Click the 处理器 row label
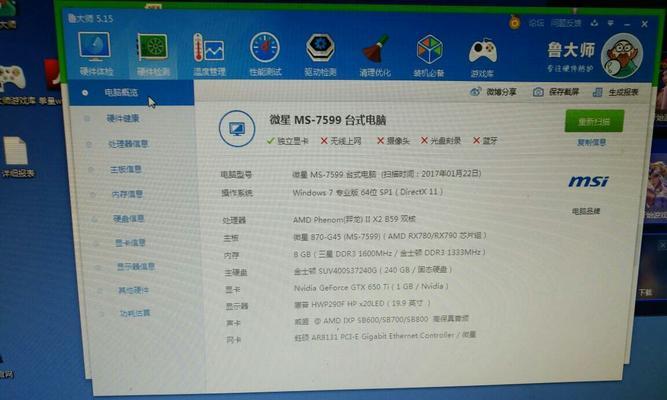Screen dimensions: 667x400 pos(234,220)
